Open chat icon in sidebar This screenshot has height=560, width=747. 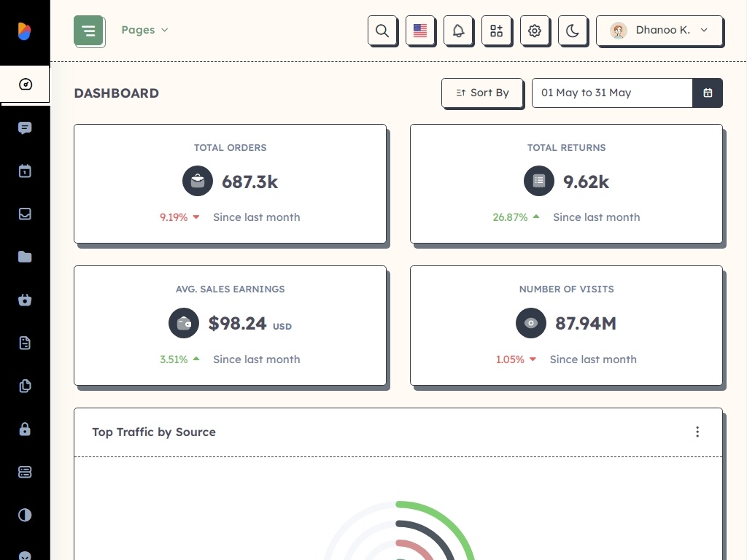pyautogui.click(x=25, y=128)
